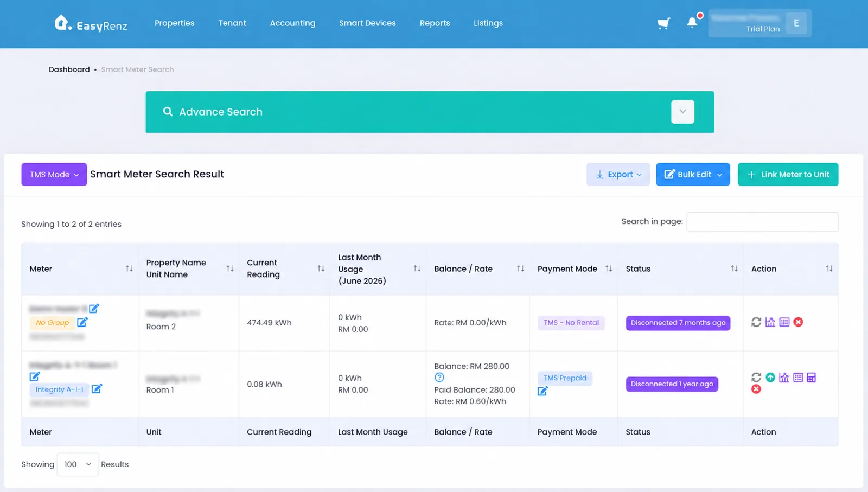Edit the No Group assignment icon
The width and height of the screenshot is (868, 492).
tap(82, 322)
